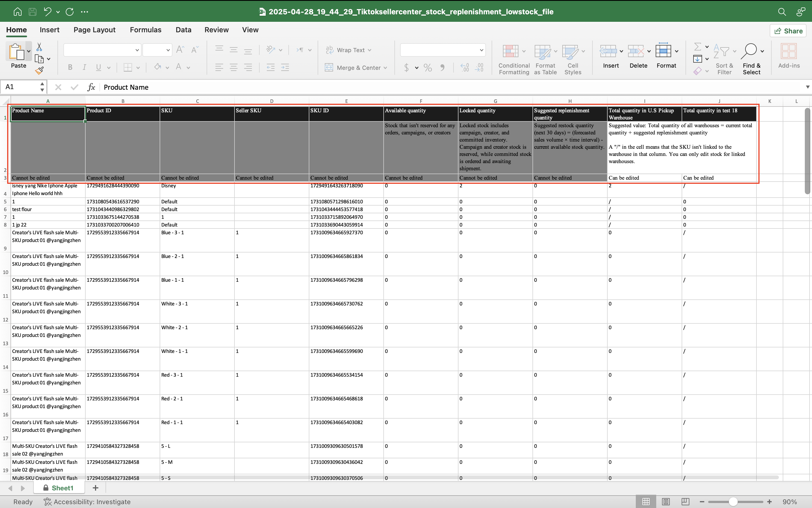The width and height of the screenshot is (812, 508).
Task: Click the Undo arrow icon
Action: pos(48,12)
